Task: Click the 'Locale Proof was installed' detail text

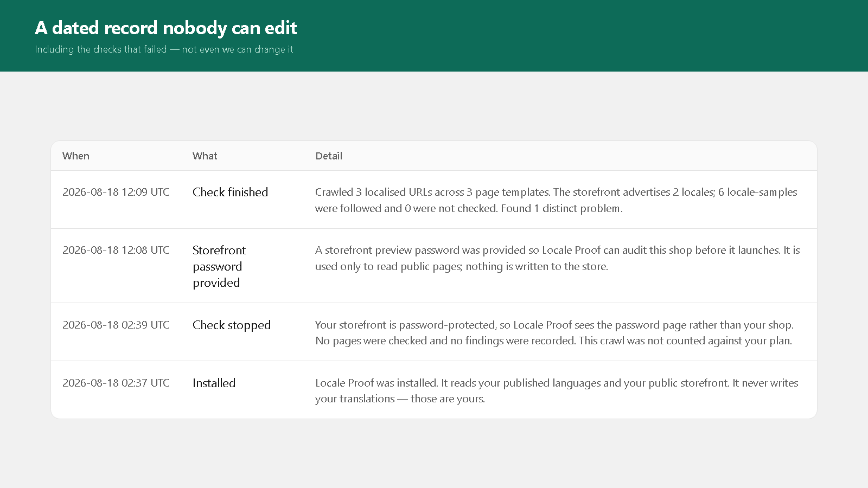Action: pos(557,390)
